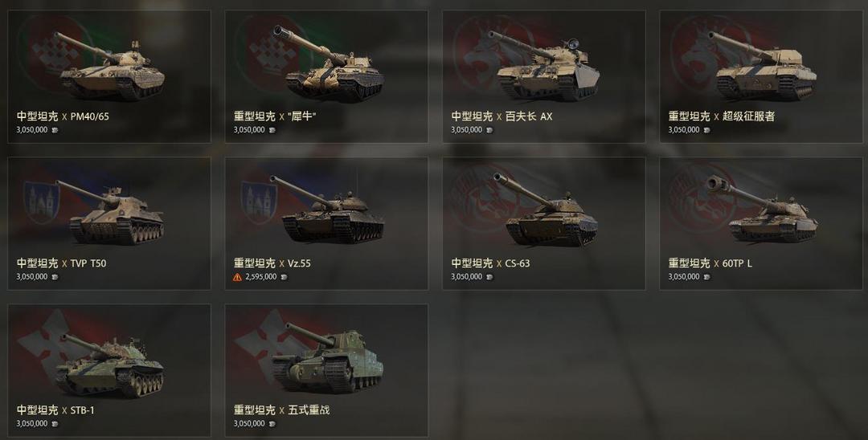Click the Czech coat of arms behind TVP T50
868x440 pixels.
pos(42,203)
